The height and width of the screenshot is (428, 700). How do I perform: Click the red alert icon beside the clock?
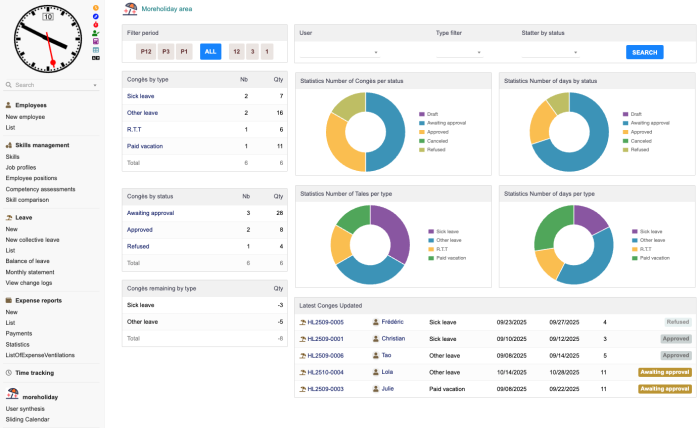(x=95, y=25)
